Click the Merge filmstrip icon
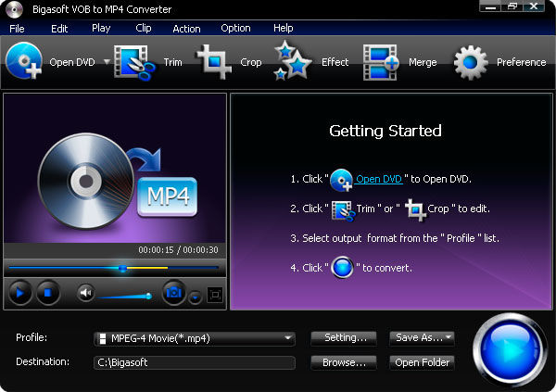The width and height of the screenshot is (556, 392). click(381, 62)
